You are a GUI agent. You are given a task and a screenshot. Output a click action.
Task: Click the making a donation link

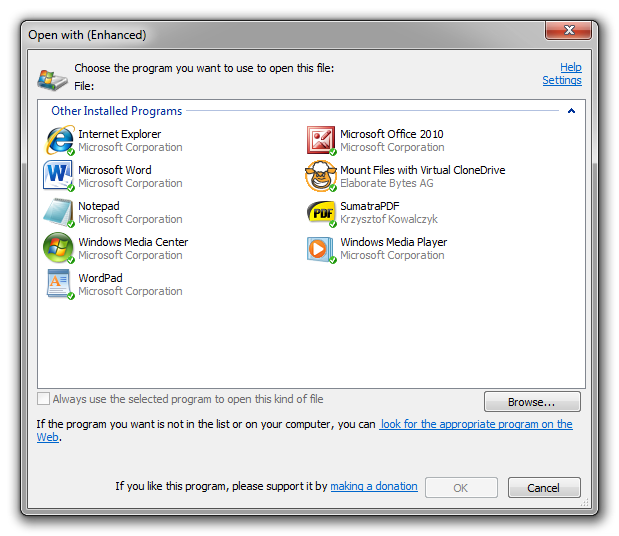click(374, 486)
